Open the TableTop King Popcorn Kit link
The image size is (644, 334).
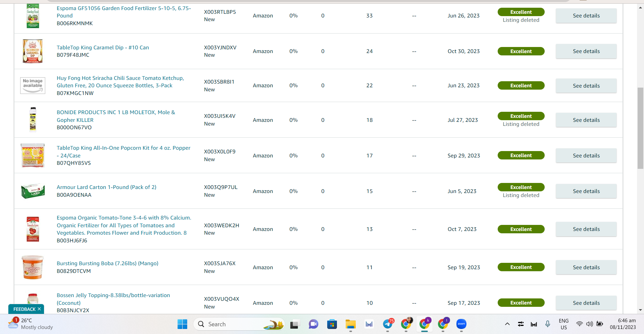pyautogui.click(x=123, y=151)
